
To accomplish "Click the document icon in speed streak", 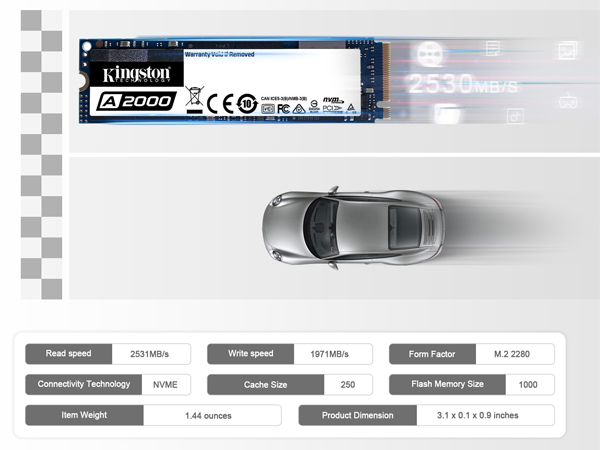I will (492, 49).
